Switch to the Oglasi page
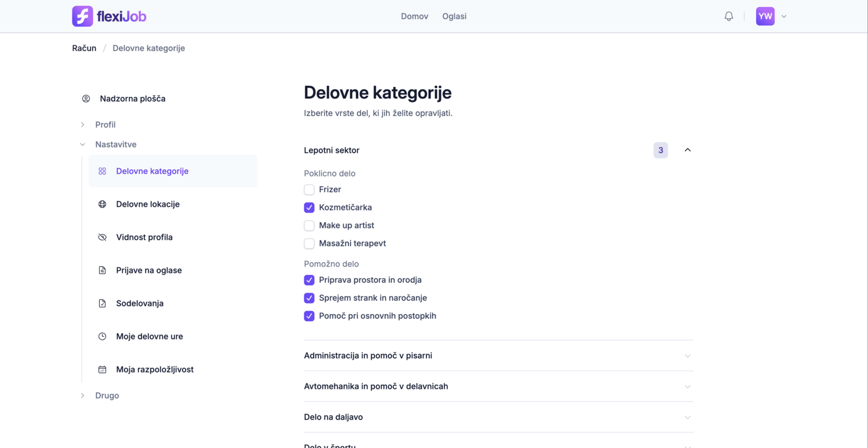Screen dimensions: 868x448 coord(454,16)
